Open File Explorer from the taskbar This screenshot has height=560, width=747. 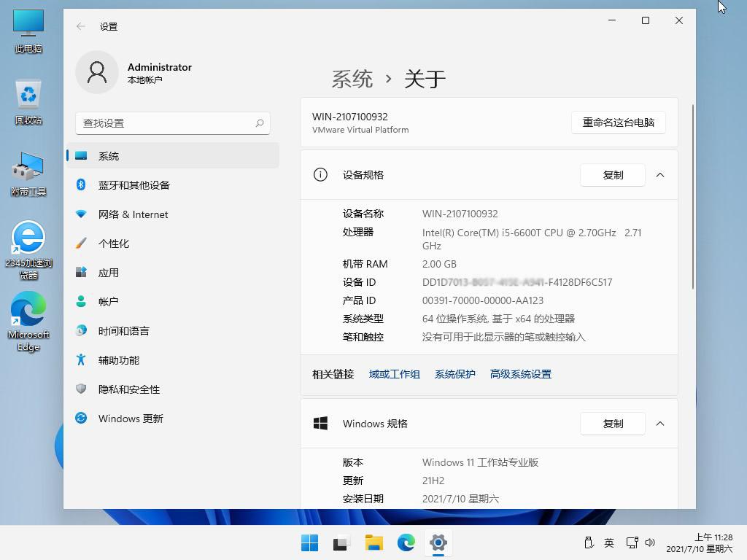click(374, 542)
